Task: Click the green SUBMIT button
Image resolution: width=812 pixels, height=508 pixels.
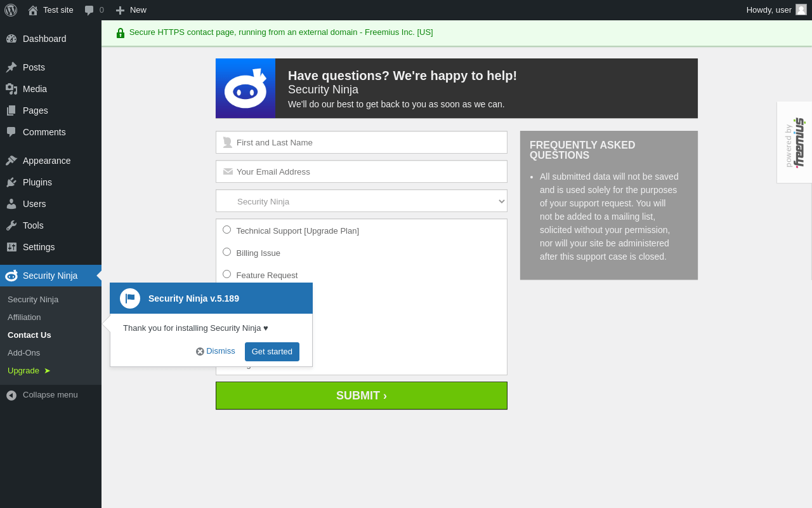Action: coord(362,396)
